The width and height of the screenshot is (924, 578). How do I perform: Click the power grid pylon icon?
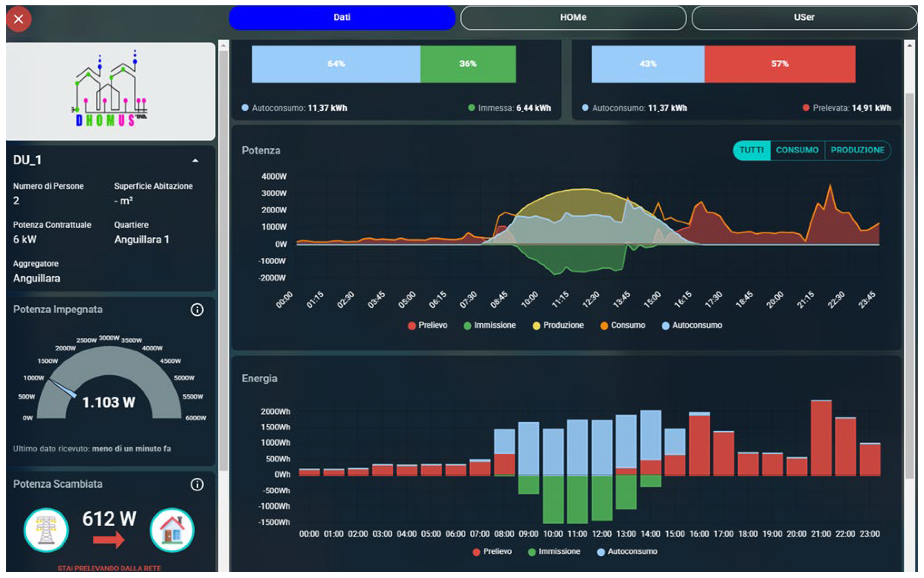coord(46,530)
